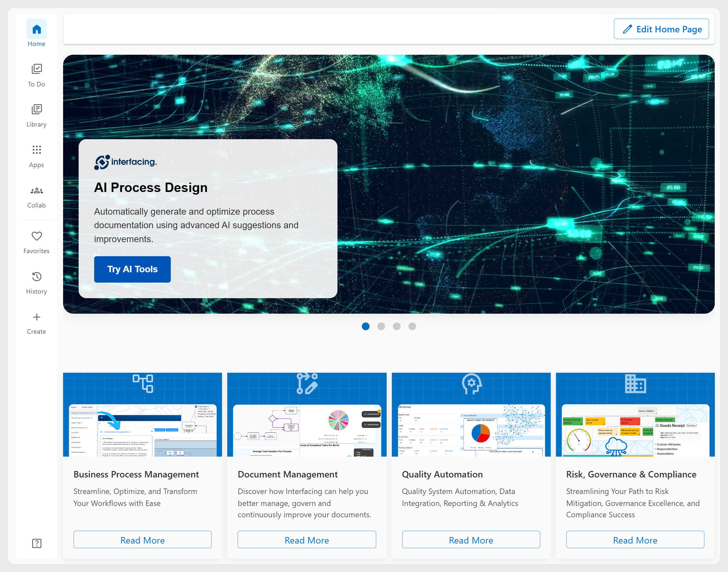Select the fourth carousel slide dot

click(412, 326)
